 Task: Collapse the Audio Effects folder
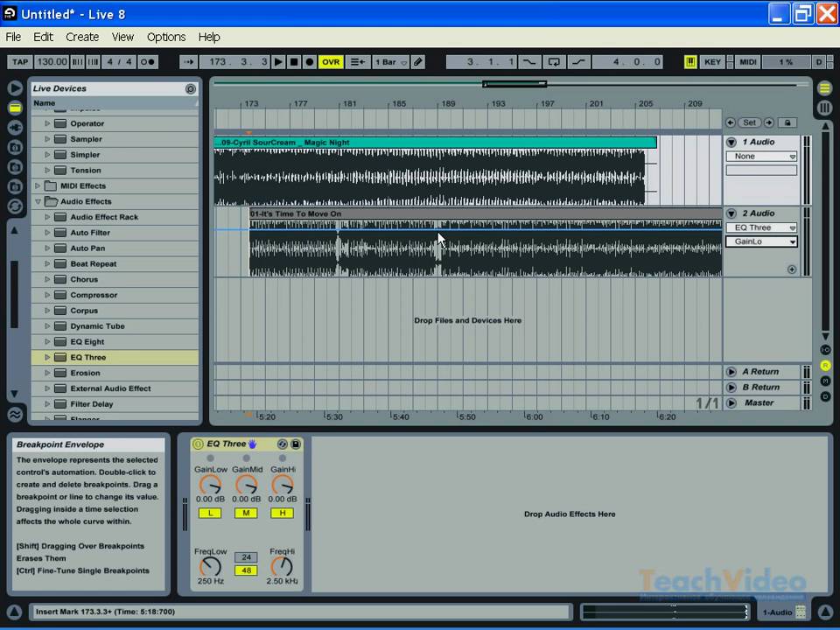click(x=38, y=201)
